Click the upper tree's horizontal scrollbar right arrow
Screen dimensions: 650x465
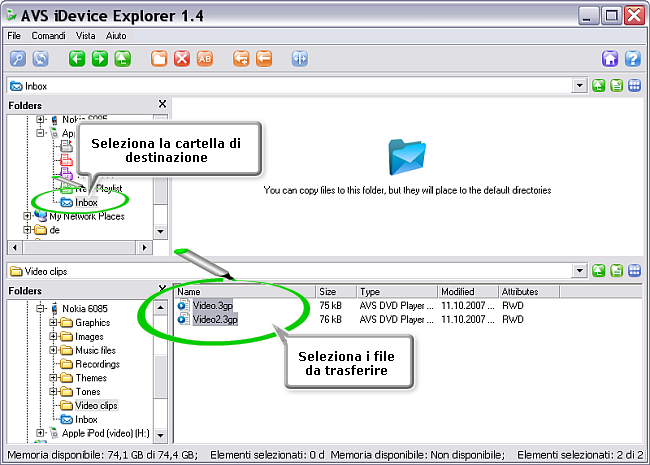pyautogui.click(x=144, y=247)
